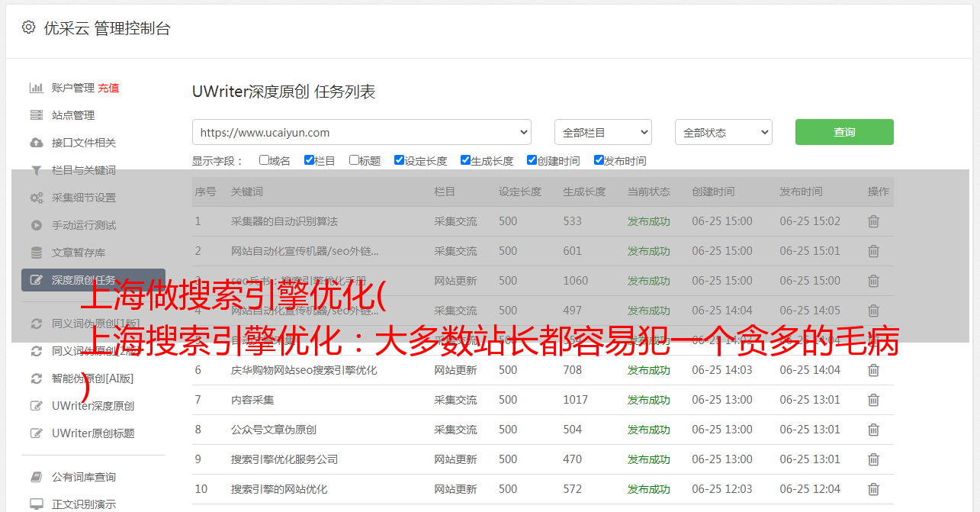980x512 pixels.
Task: Click the keyword 采集器的自动识别算法
Action: pos(284,221)
